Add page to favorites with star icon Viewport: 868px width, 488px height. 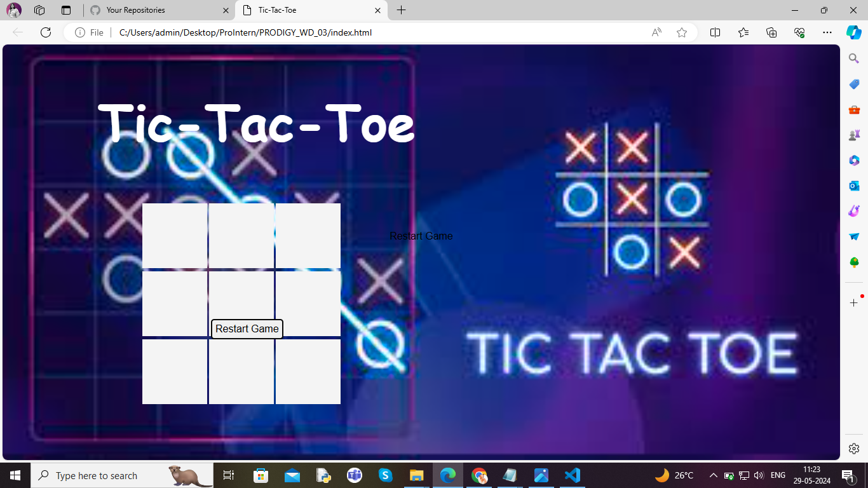(682, 32)
